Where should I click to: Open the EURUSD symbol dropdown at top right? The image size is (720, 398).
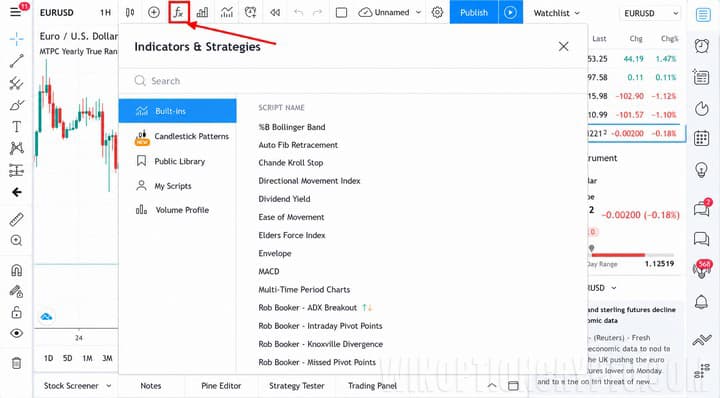pos(650,13)
